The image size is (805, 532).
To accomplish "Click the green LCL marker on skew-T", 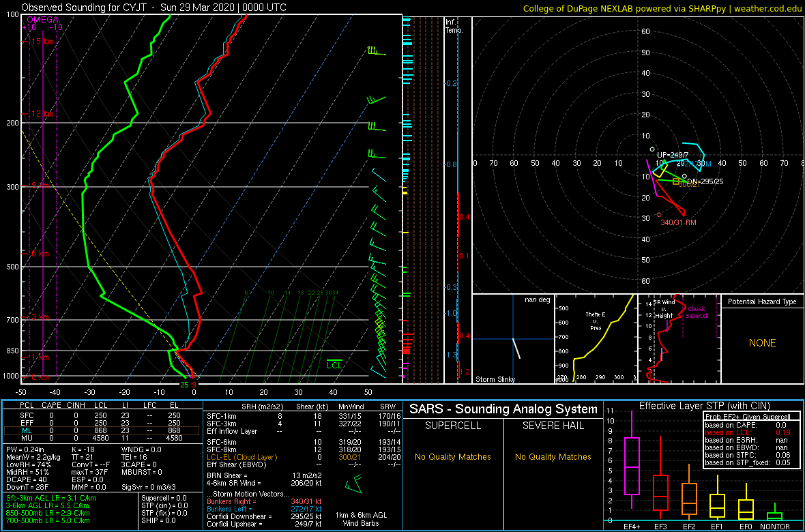I will (335, 365).
